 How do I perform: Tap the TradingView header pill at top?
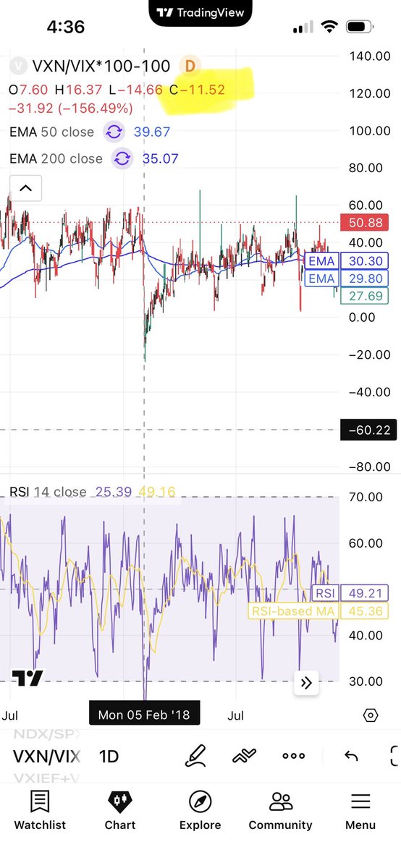click(200, 12)
